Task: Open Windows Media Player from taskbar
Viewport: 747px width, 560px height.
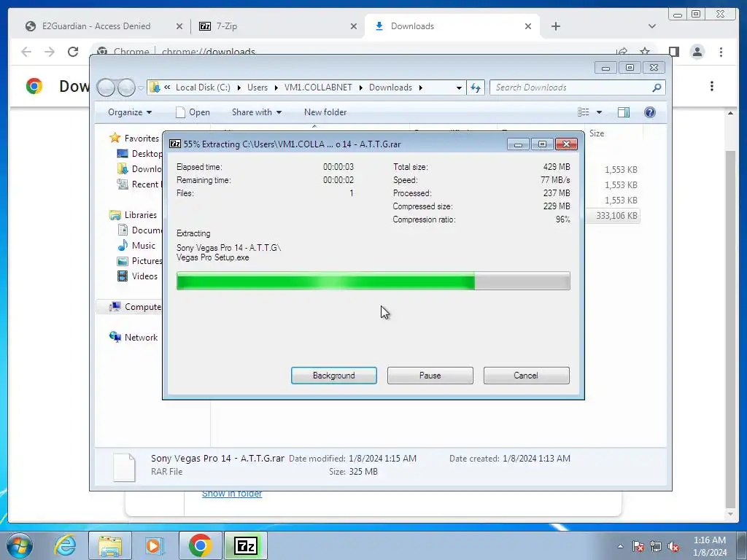Action: [x=154, y=545]
